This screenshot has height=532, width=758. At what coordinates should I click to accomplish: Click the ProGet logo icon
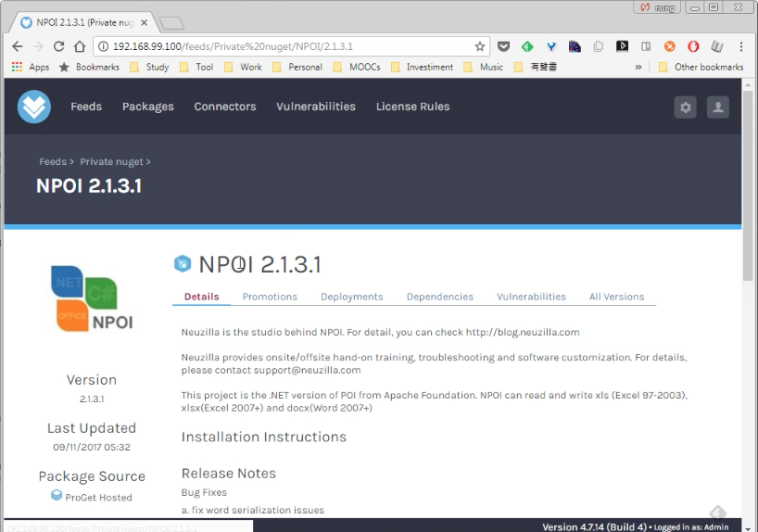(x=34, y=107)
